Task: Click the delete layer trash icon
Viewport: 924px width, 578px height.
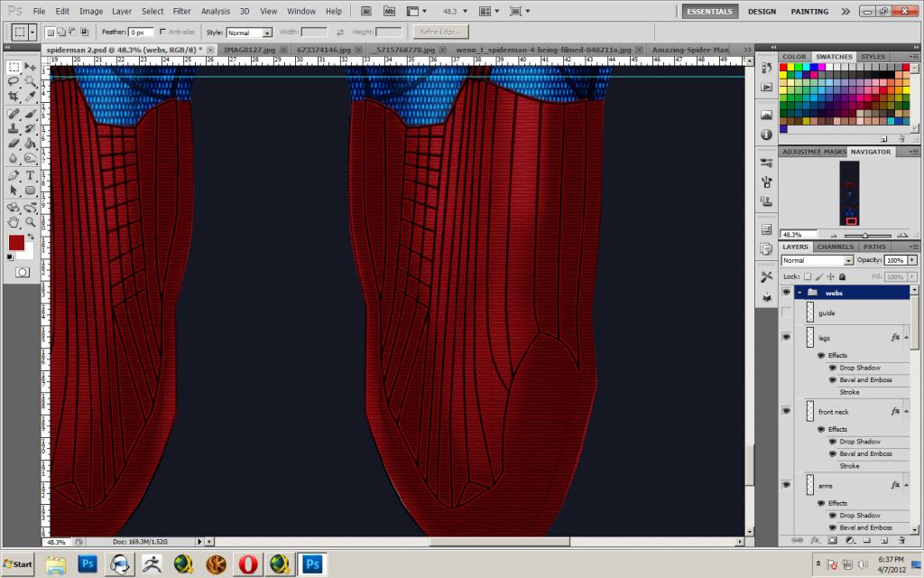Action: [901, 540]
